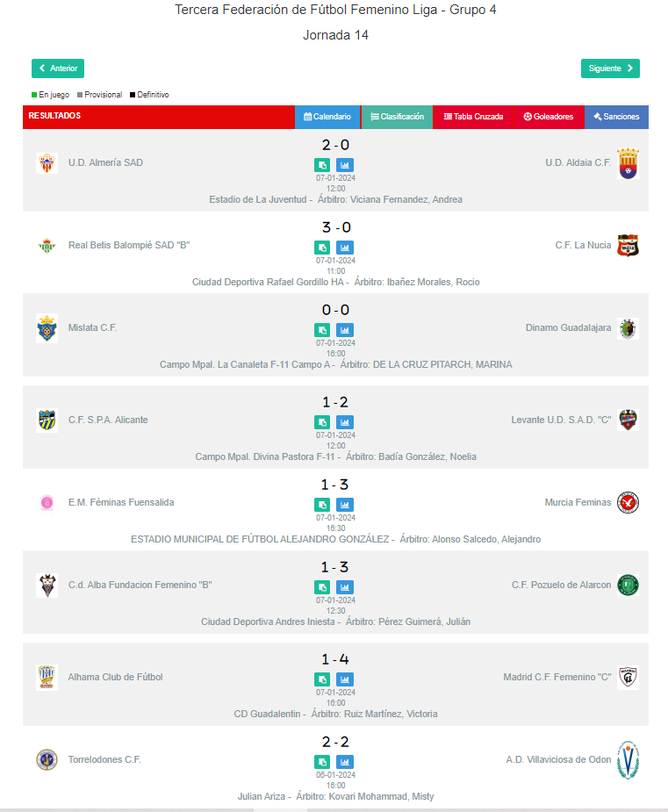Click the Real Betis Balompié club crest

47,246
